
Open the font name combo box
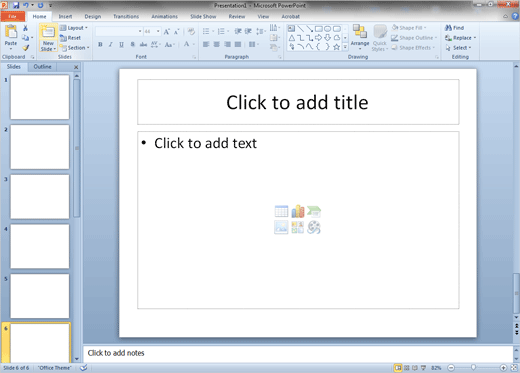tap(119, 31)
